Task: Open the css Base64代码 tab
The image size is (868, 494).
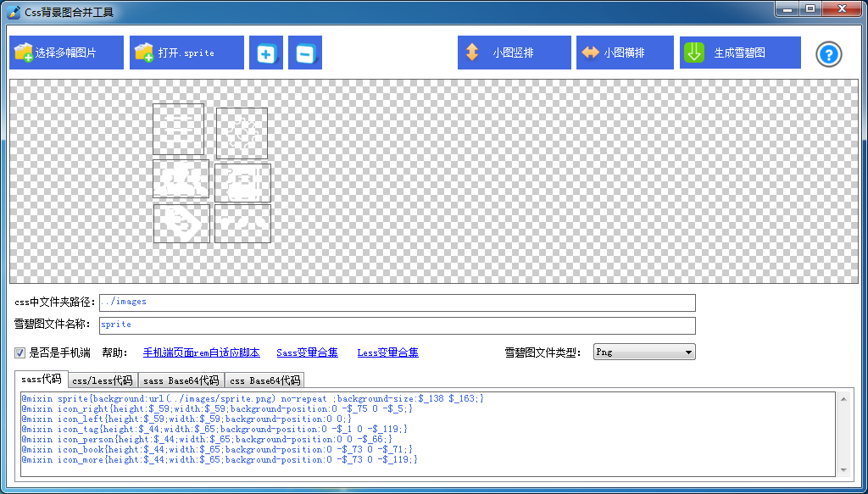Action: [x=264, y=380]
